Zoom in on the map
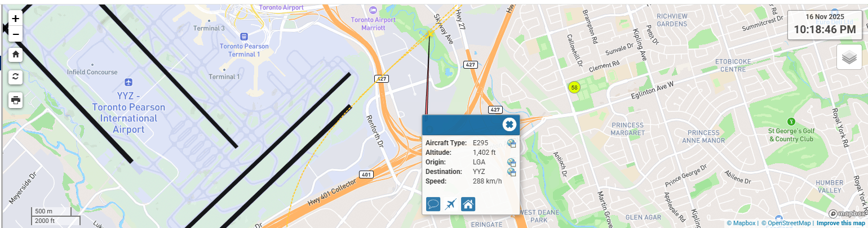This screenshot has width=868, height=228. point(15,18)
